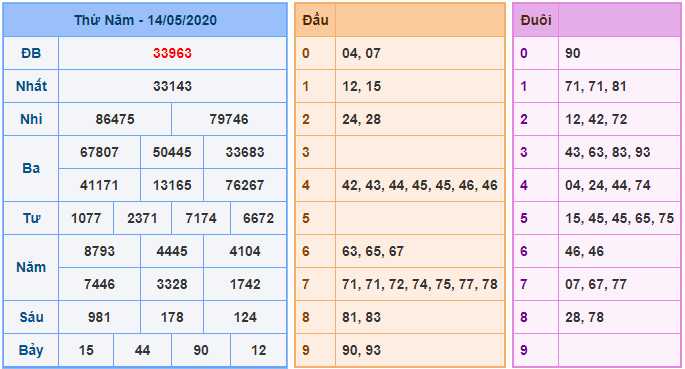This screenshot has height=369, width=685.
Task: Select Đầu values '12, 15'
Action: click(361, 86)
